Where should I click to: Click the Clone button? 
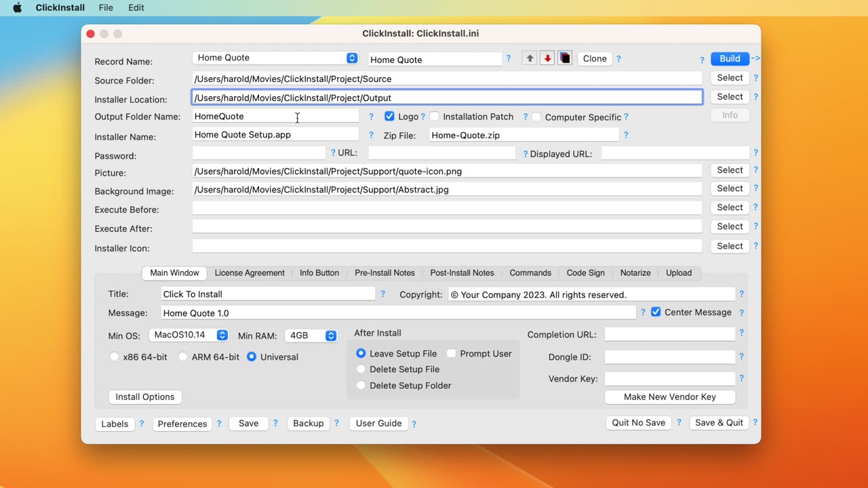(x=595, y=58)
